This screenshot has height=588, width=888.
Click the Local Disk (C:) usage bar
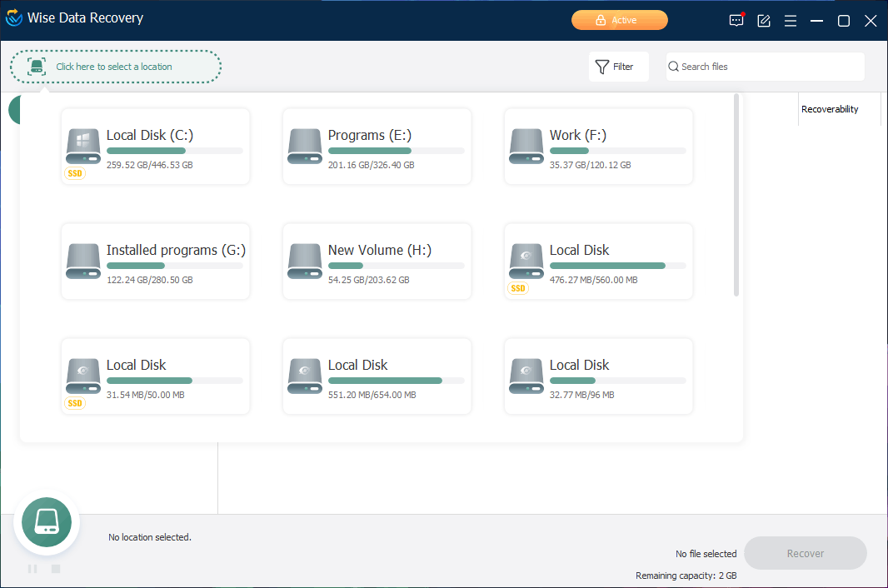(x=174, y=151)
